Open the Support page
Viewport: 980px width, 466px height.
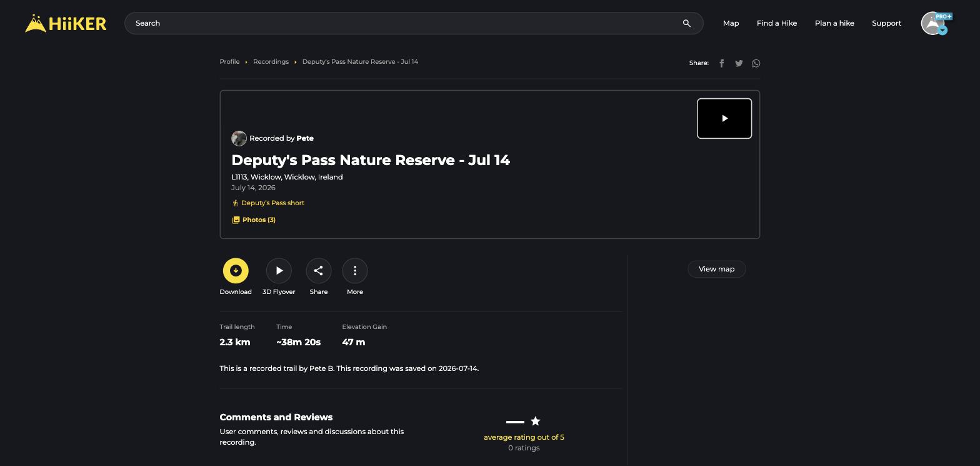pos(886,23)
